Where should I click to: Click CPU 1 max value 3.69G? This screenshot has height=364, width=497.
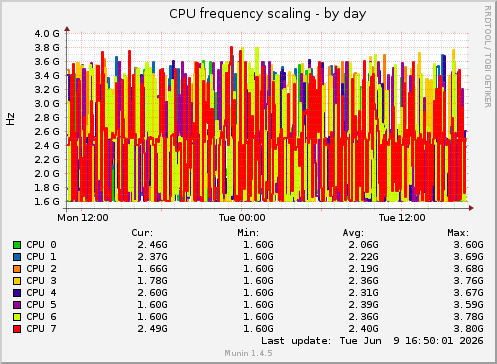click(x=468, y=257)
